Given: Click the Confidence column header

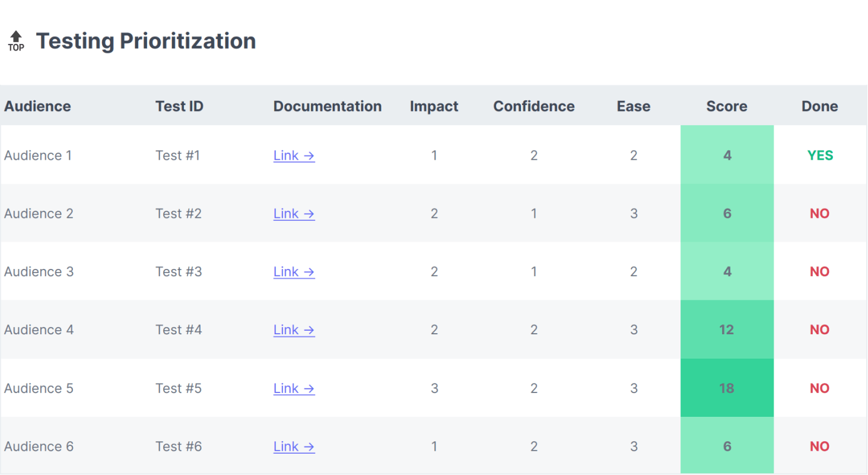Looking at the screenshot, I should [x=533, y=106].
